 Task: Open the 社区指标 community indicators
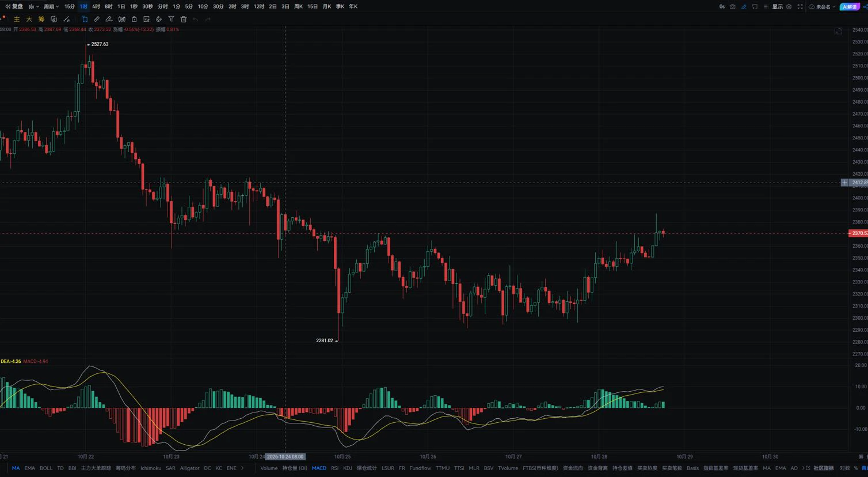(x=823, y=468)
